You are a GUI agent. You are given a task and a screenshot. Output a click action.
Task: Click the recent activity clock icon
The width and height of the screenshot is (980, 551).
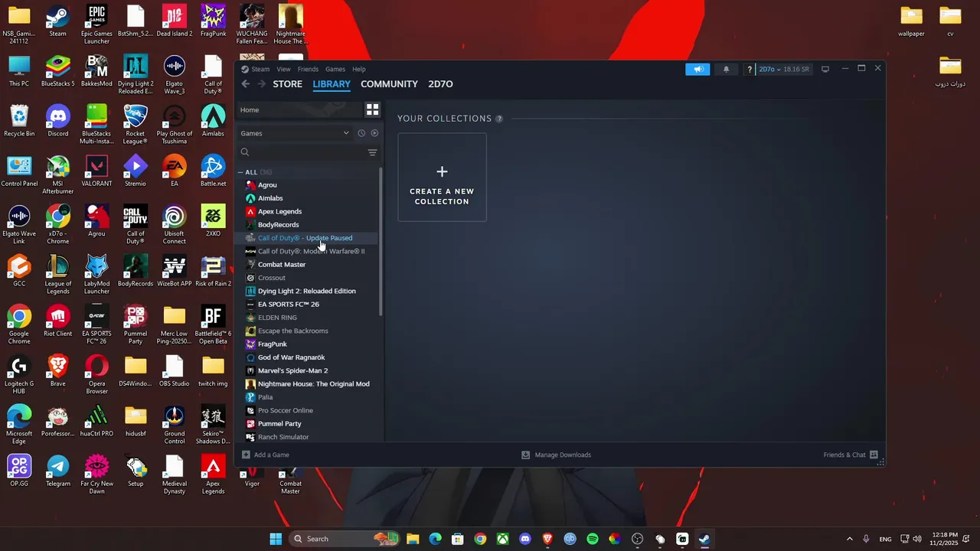click(361, 133)
